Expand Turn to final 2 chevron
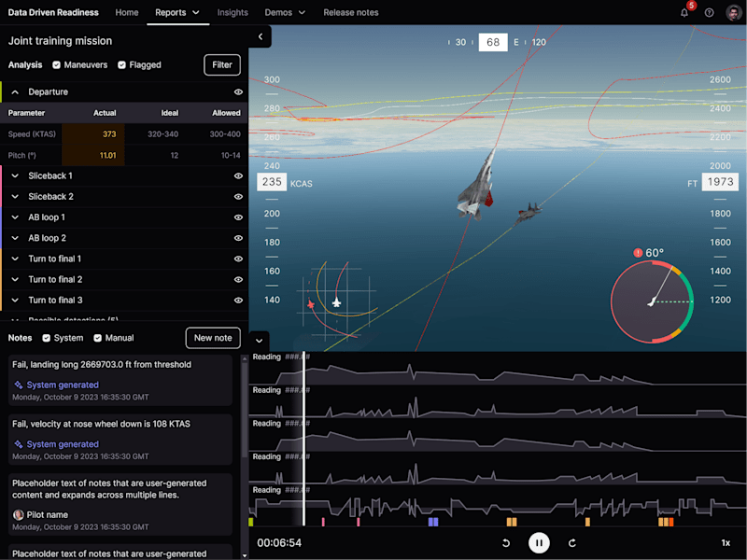The image size is (747, 560). tap(15, 279)
